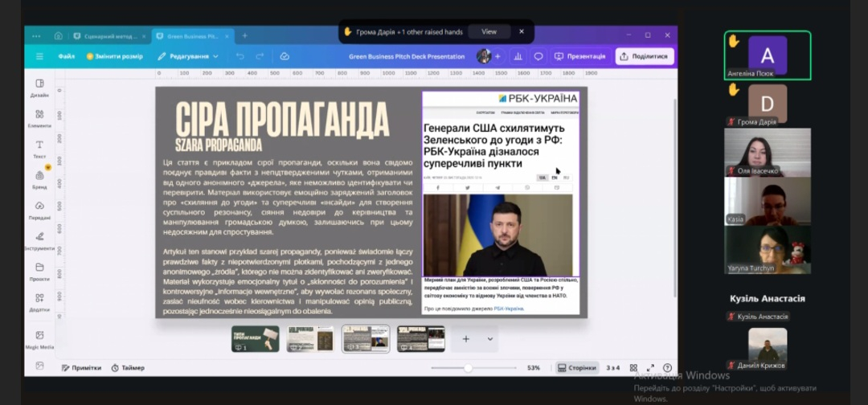Open the Елементи panel
Viewport: 868px width, 405px height.
pyautogui.click(x=39, y=118)
